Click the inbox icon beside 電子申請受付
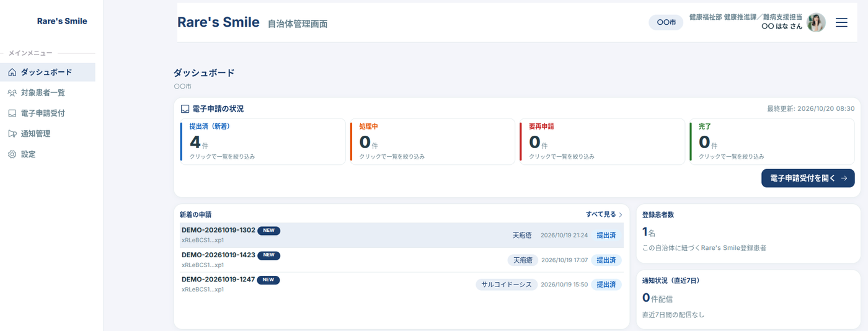868x331 pixels. coord(12,113)
